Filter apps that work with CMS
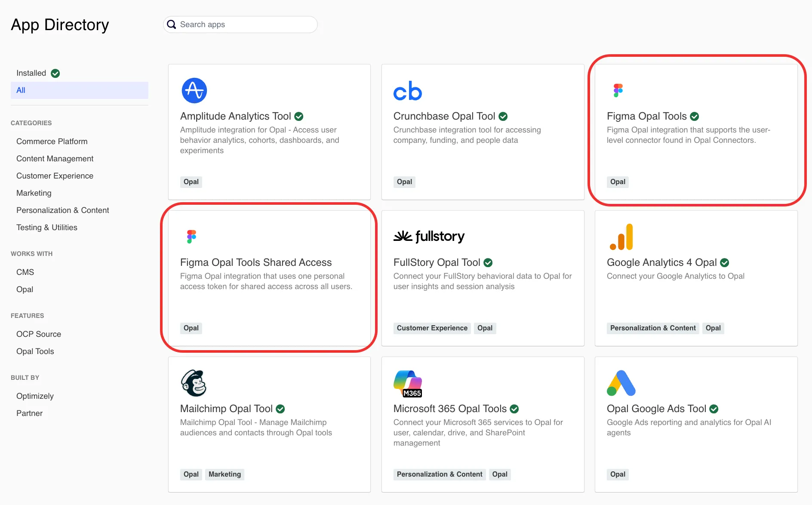This screenshot has height=505, width=812. point(25,272)
